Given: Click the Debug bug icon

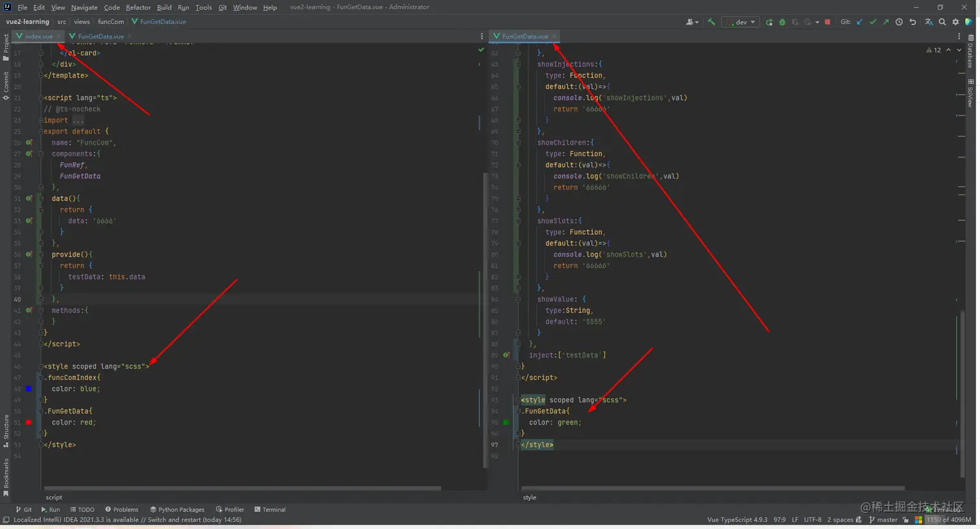Looking at the screenshot, I should pos(782,22).
